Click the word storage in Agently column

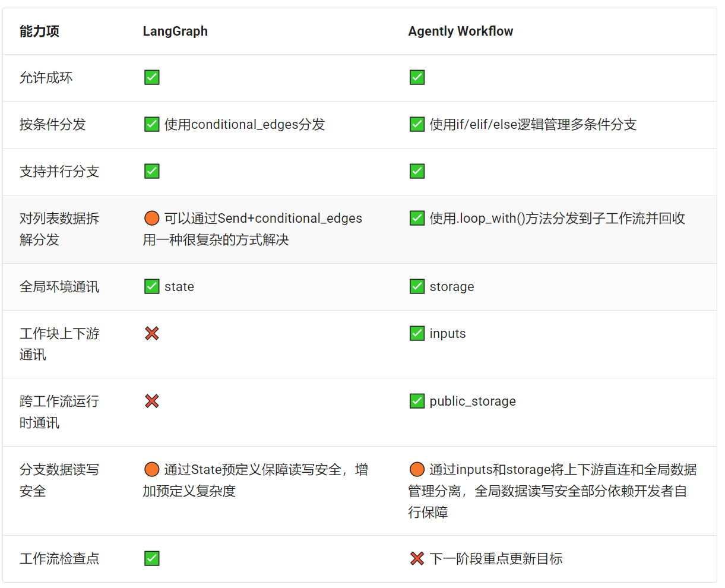pyautogui.click(x=452, y=287)
